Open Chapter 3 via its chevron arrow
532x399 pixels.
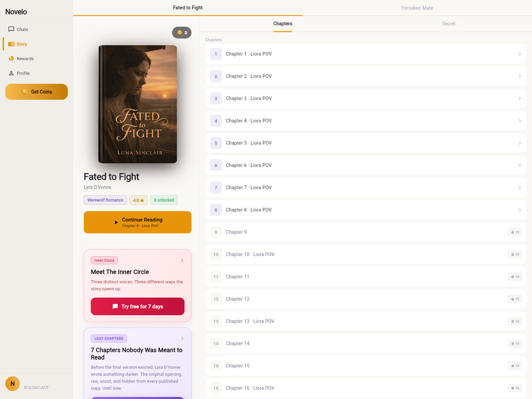tap(520, 98)
